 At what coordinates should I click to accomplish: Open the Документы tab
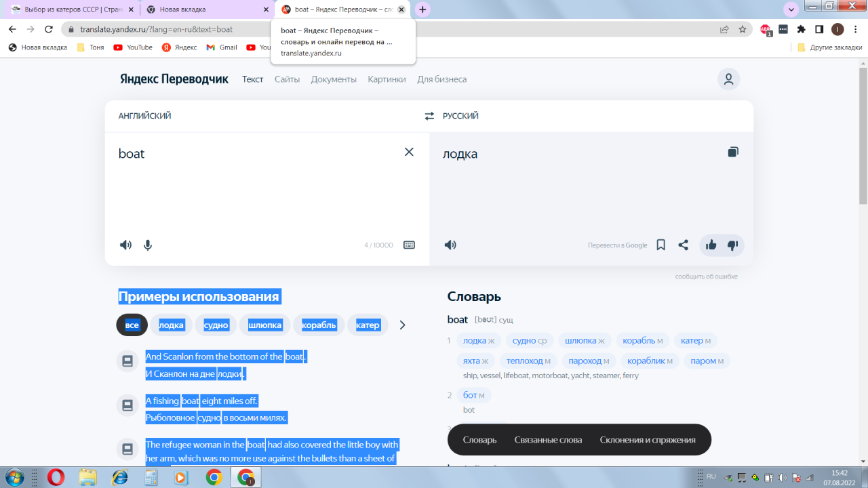coord(334,79)
